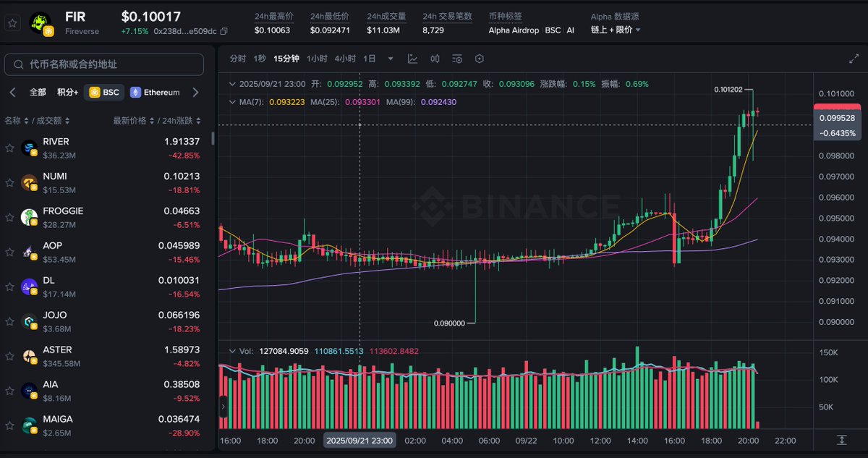This screenshot has width=868, height=458.
Task: Switch chart type with the candlestick icon
Action: point(435,59)
